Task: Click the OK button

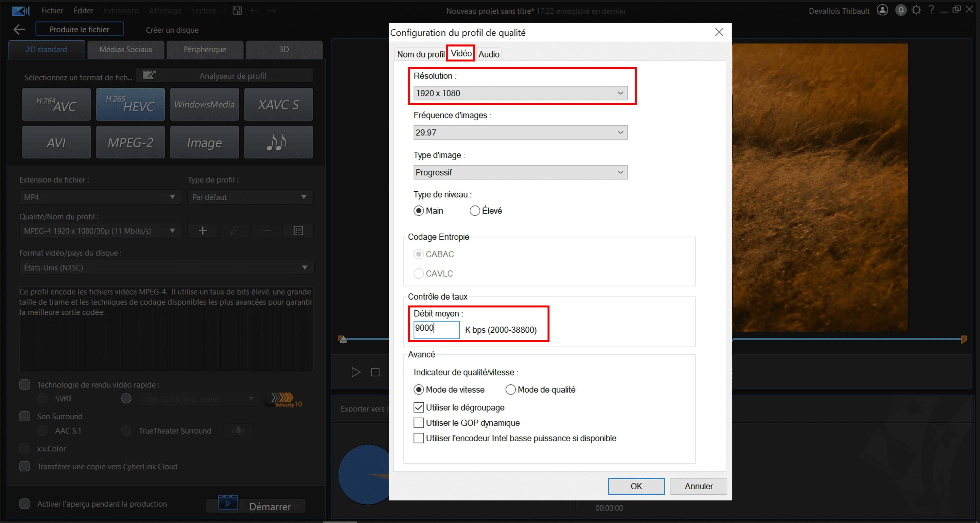Action: pos(636,486)
